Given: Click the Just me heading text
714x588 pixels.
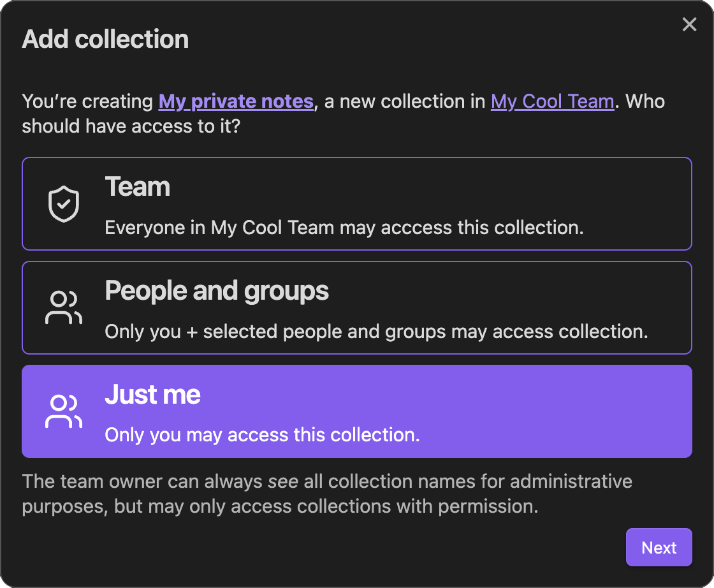Looking at the screenshot, I should (152, 395).
